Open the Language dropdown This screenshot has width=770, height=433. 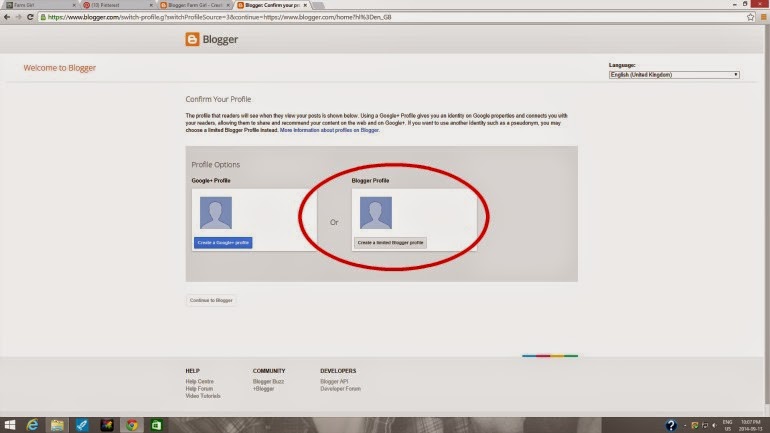[674, 75]
